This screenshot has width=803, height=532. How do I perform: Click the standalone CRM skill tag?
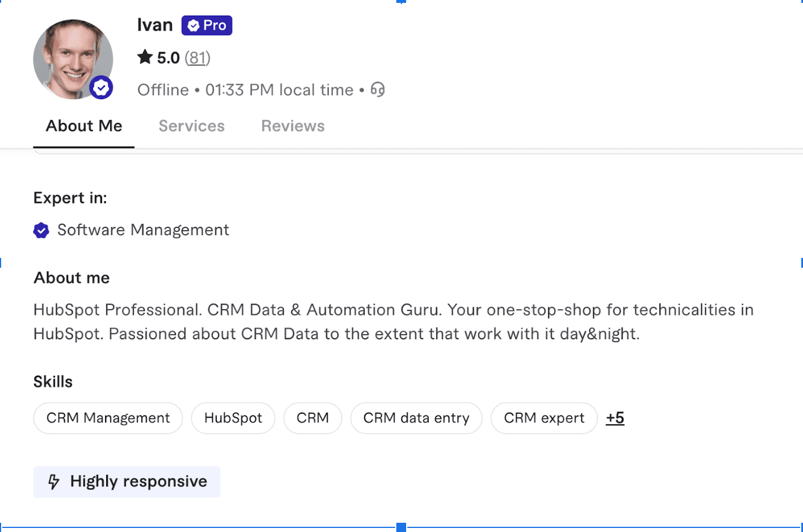[x=313, y=418]
